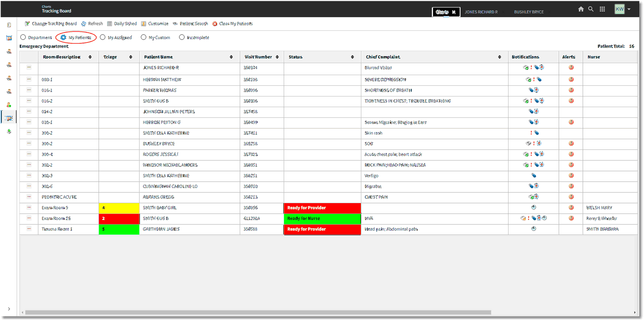The image size is (644, 321).
Task: Sort by Room Description column arrows
Action: [x=90, y=57]
